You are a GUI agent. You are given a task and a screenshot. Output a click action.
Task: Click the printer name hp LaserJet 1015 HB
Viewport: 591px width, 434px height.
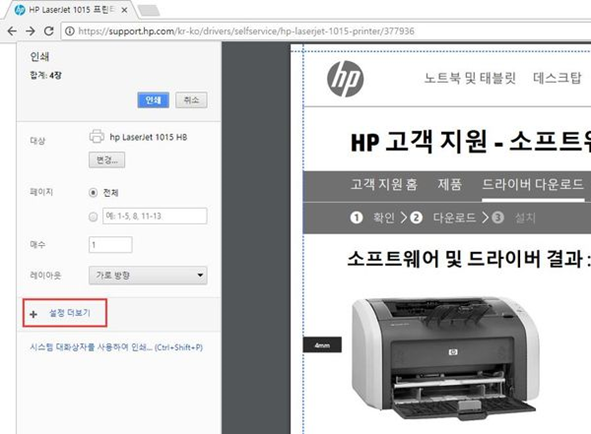point(149,137)
